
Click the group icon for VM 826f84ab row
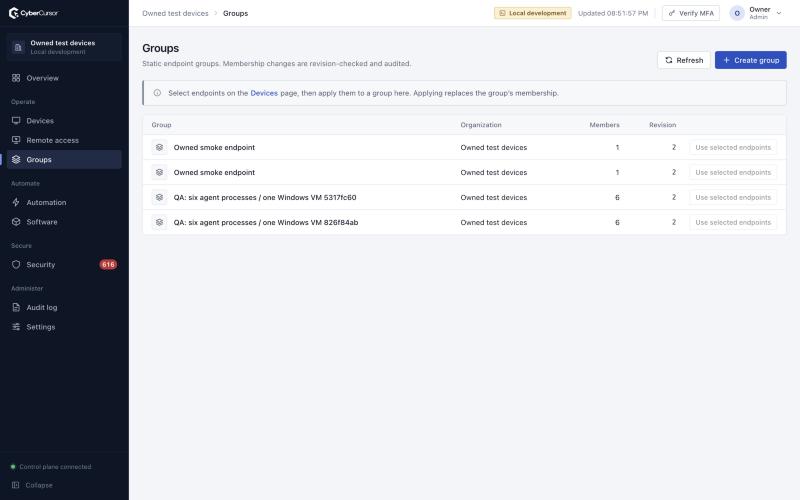tap(159, 222)
